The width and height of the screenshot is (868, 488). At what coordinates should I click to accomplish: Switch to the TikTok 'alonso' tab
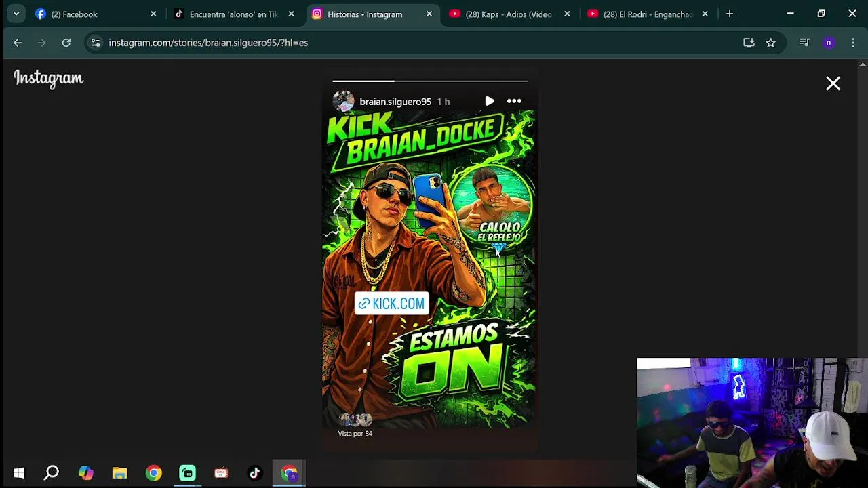[x=233, y=14]
